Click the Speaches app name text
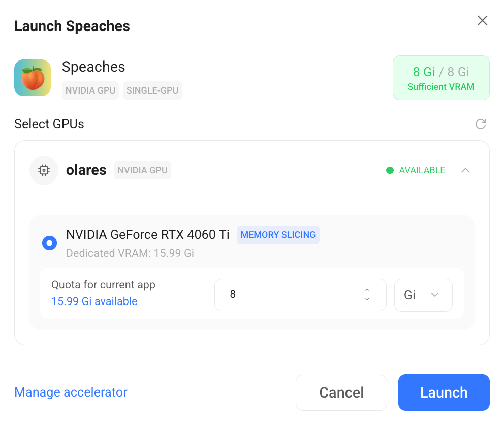The image size is (504, 425). coord(93,67)
